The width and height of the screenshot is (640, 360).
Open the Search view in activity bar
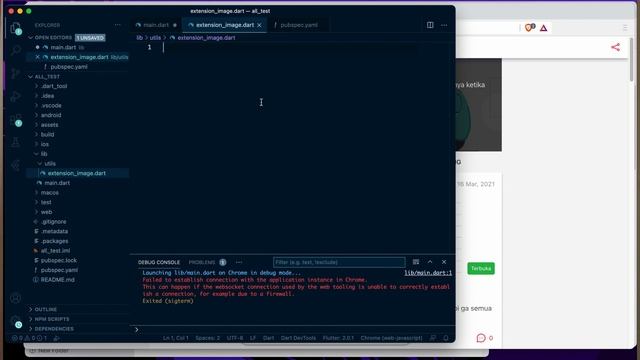tap(16, 50)
